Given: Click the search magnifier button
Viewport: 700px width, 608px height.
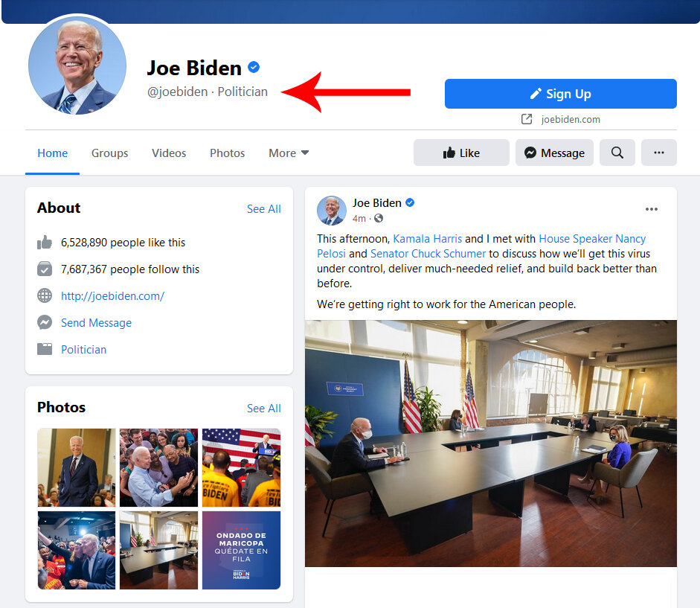Looking at the screenshot, I should click(617, 153).
